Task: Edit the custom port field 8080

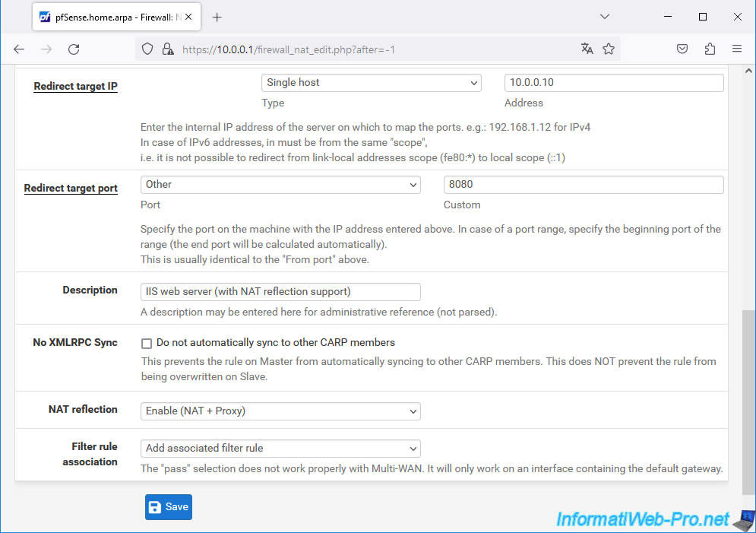Action: [584, 184]
